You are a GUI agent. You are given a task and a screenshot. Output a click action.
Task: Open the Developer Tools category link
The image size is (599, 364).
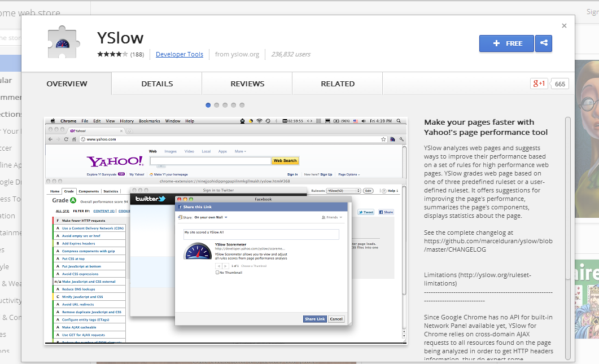pyautogui.click(x=179, y=54)
